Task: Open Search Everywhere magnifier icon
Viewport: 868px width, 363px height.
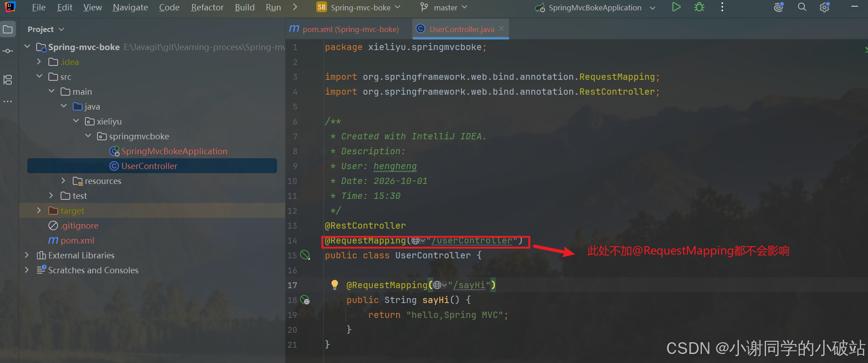Action: click(x=802, y=7)
